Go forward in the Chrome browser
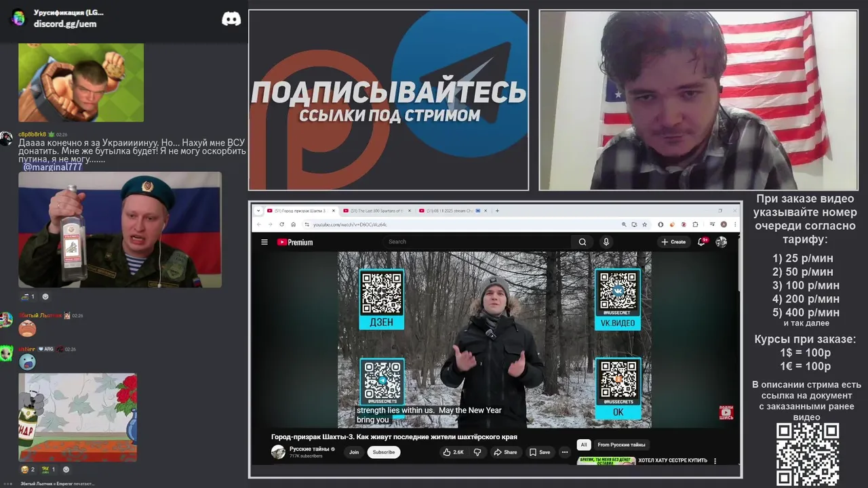Screen dimensions: 868x488 271,224
